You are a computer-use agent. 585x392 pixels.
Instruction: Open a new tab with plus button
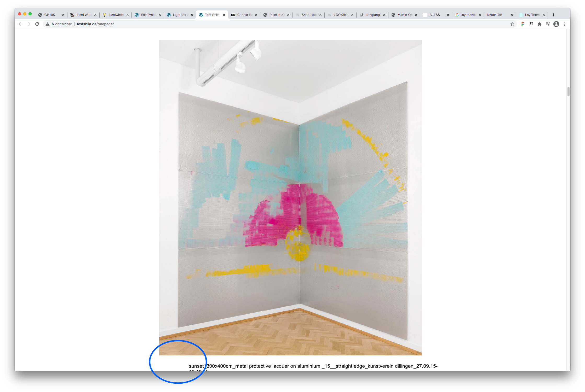(554, 15)
